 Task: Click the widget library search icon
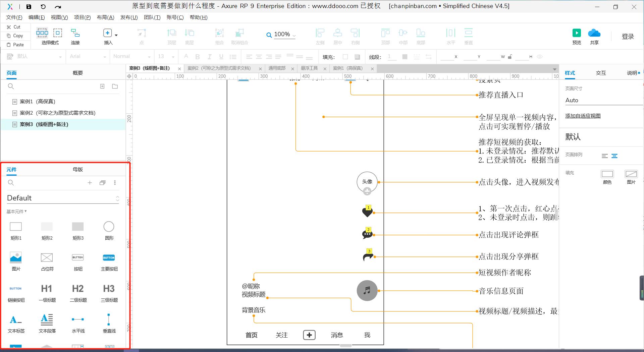(x=11, y=182)
